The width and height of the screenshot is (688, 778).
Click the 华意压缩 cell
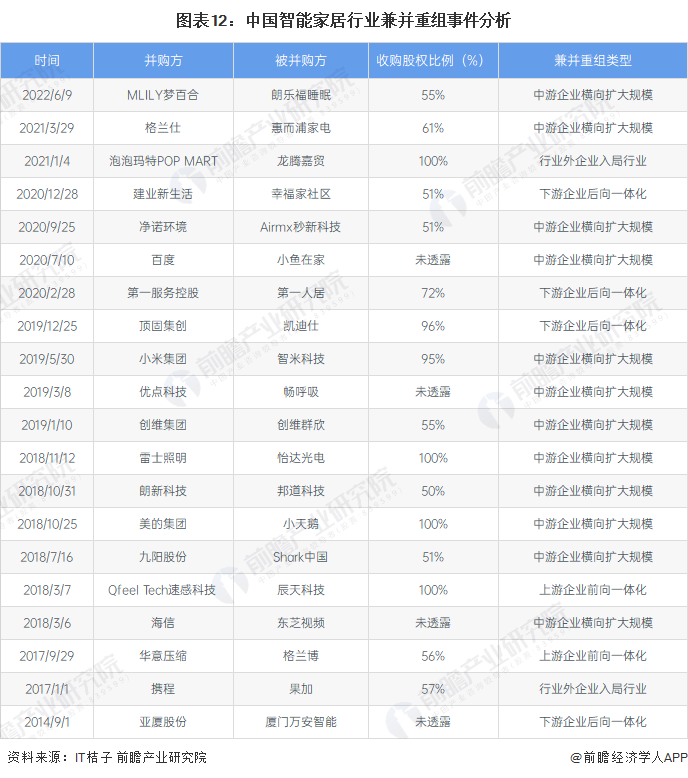tap(163, 656)
